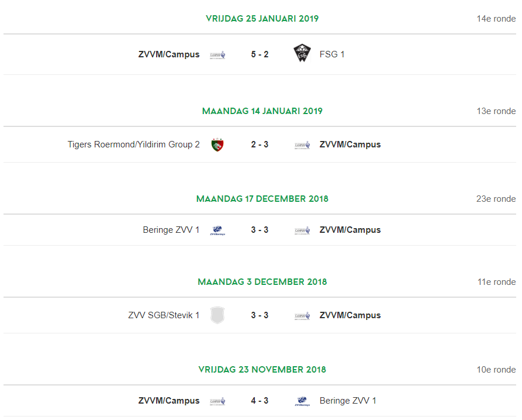Click the 14e ronde round label

(496, 19)
